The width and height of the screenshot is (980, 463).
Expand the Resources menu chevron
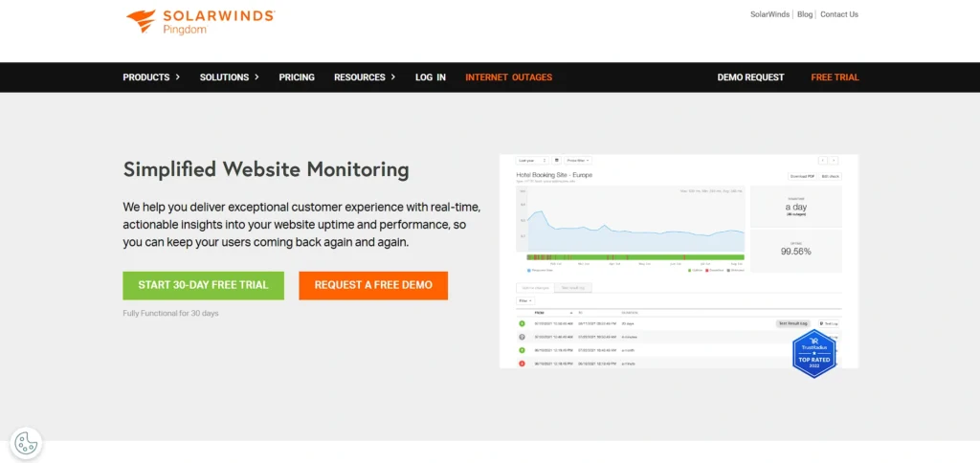point(393,77)
